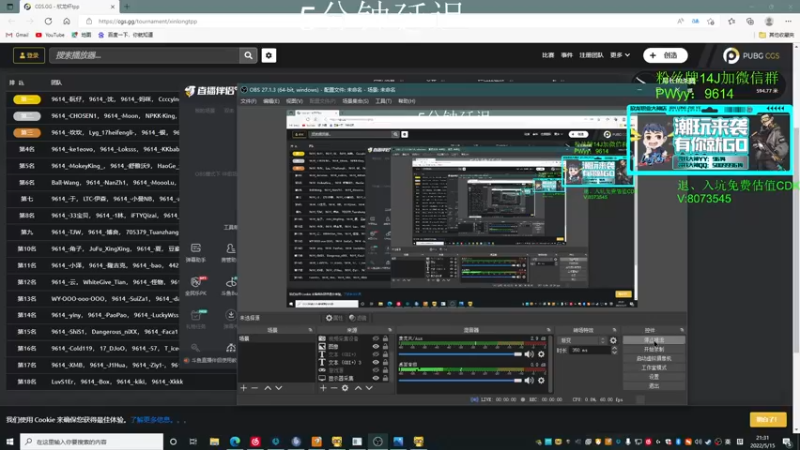Click 开始录制 button in OBS controls
Image resolution: width=800 pixels, height=450 pixels.
tap(654, 349)
